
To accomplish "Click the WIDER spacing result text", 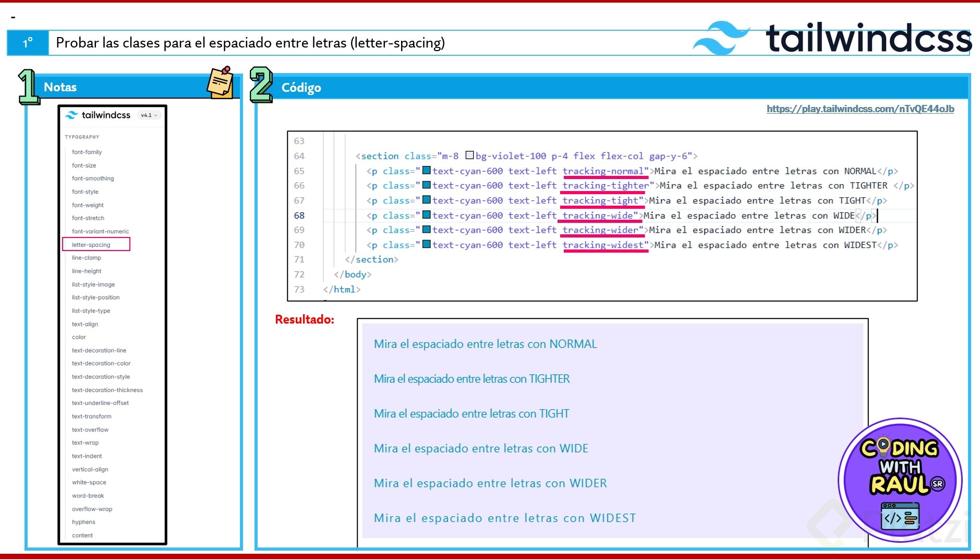I will pyautogui.click(x=490, y=483).
